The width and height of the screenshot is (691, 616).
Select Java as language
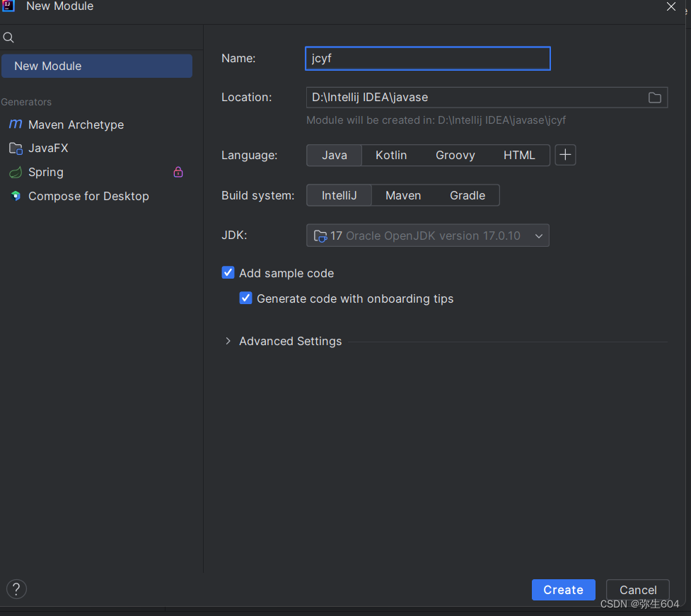(x=334, y=155)
